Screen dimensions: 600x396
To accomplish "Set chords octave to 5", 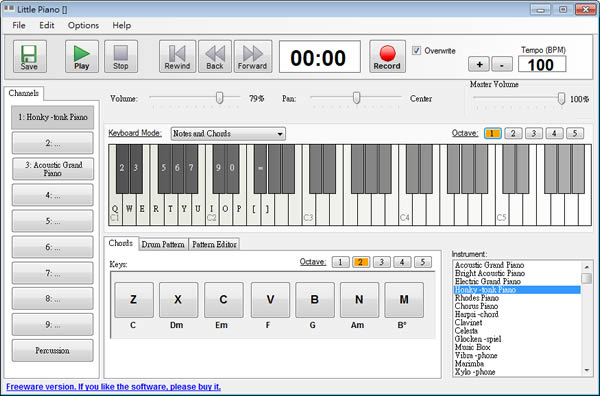I will (x=422, y=262).
